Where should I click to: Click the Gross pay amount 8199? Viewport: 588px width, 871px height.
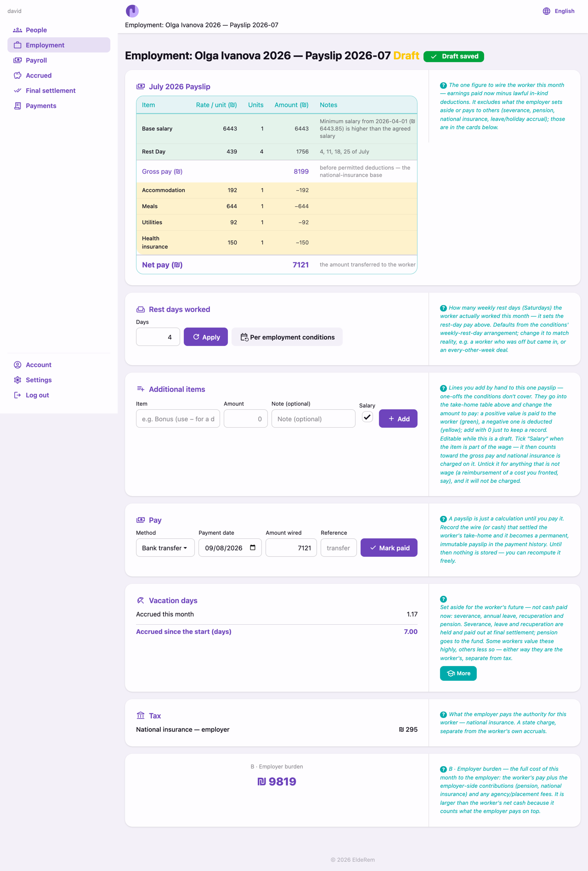[x=301, y=171]
